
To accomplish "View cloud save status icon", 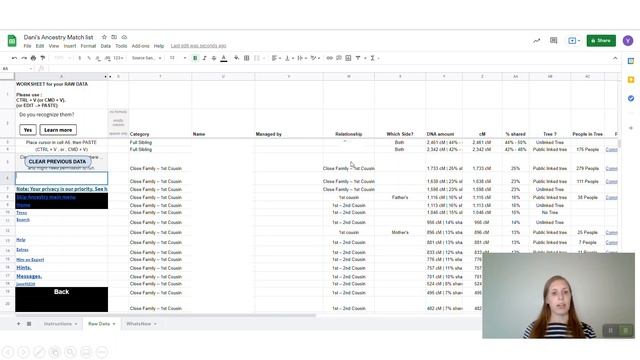I will click(x=124, y=37).
